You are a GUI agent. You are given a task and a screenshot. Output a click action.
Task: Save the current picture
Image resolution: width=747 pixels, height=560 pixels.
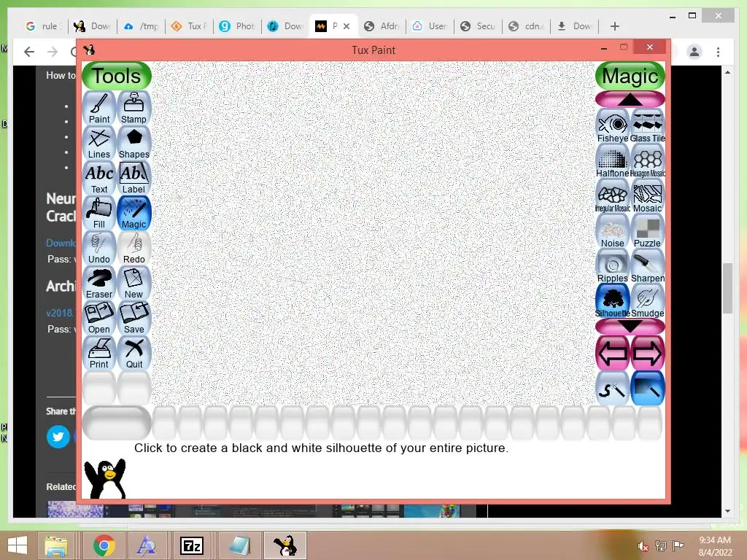[x=134, y=318]
